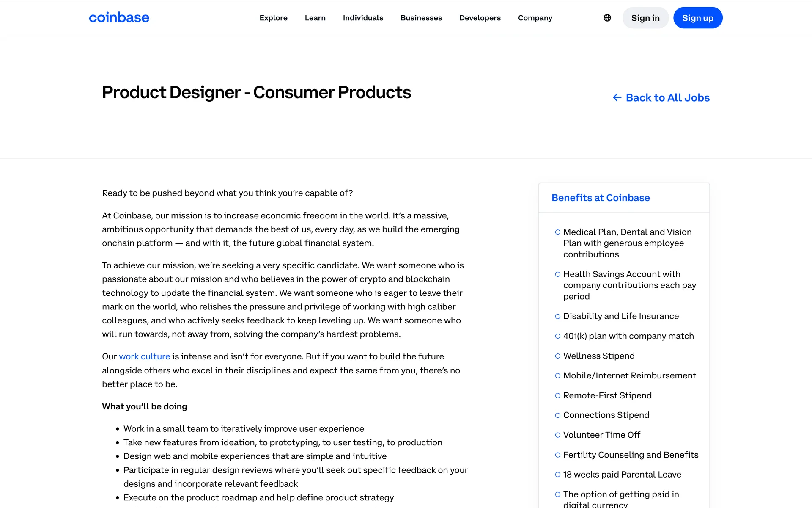Click the Product Designer job title

click(256, 92)
